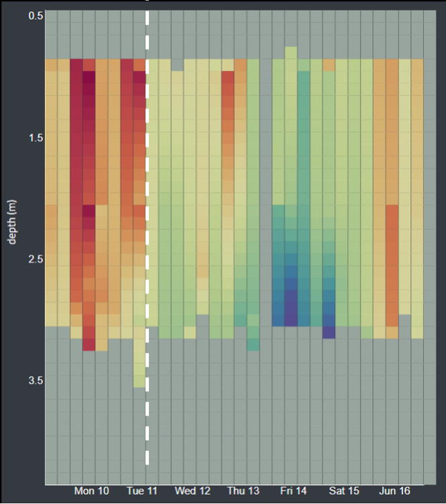446x504 pixels.
Task: Select the Jun 16 x-axis tick label
Action: point(394,491)
